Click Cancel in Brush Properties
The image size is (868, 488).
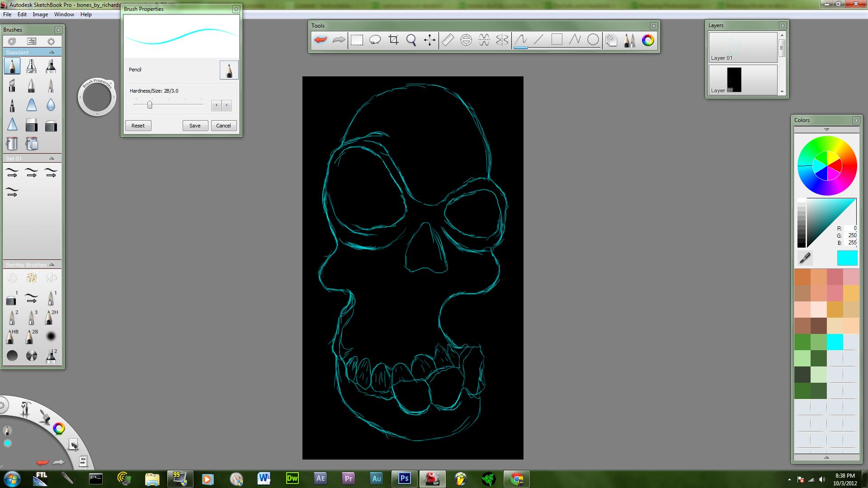[223, 126]
